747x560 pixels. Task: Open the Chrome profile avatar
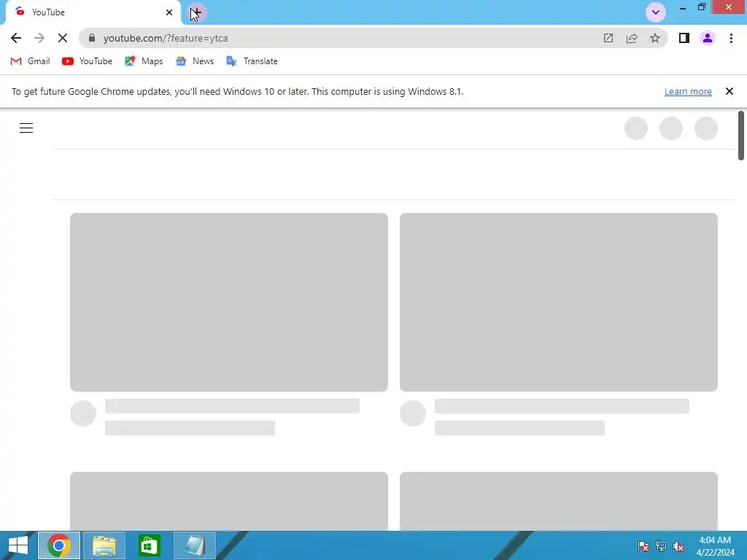[x=708, y=38]
